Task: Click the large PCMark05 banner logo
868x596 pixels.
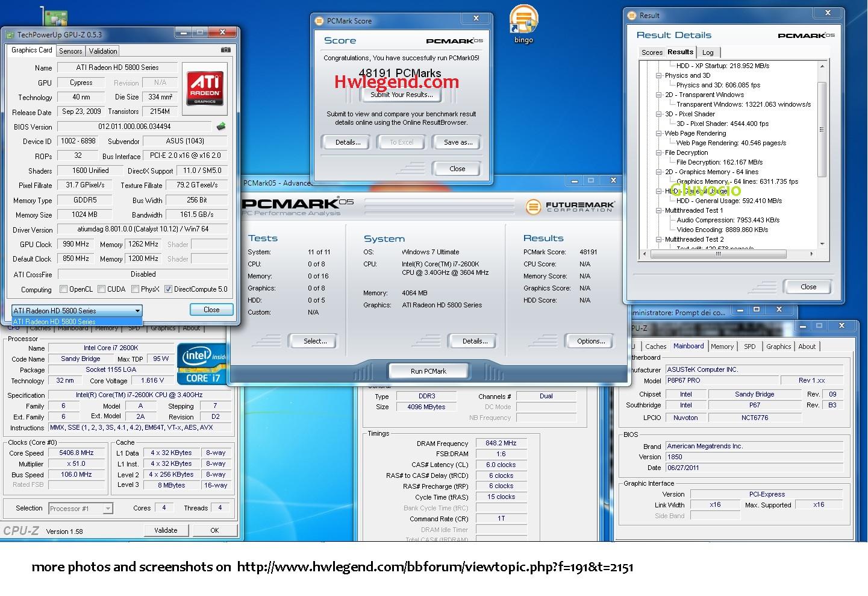Action: pos(298,205)
